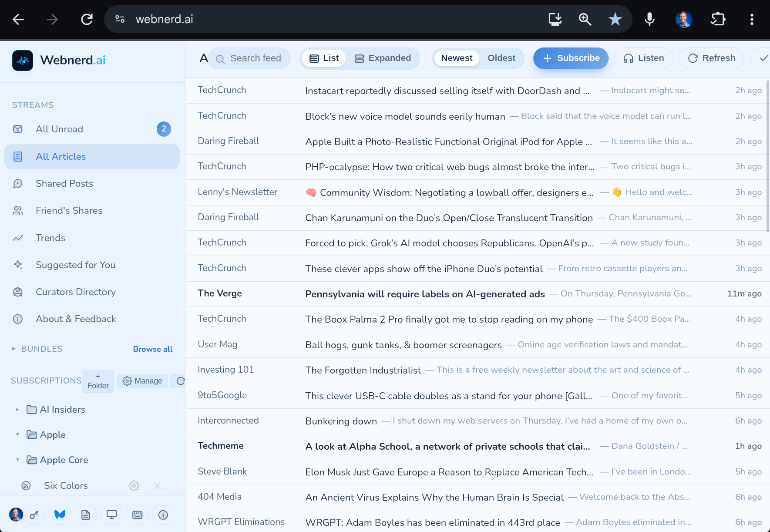The image size is (770, 532).
Task: Expand the Bundles section triangle
Action: (x=13, y=349)
